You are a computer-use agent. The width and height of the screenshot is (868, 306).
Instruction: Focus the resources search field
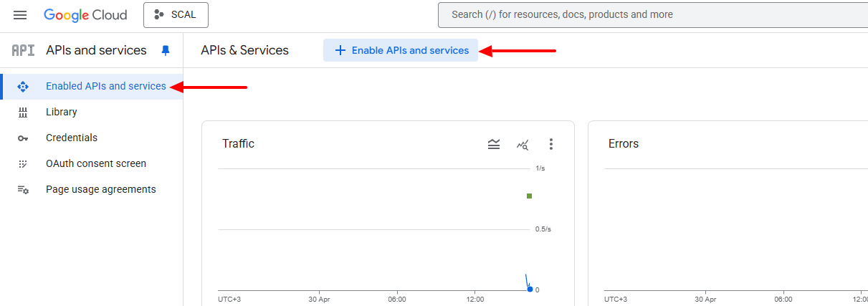[645, 14]
